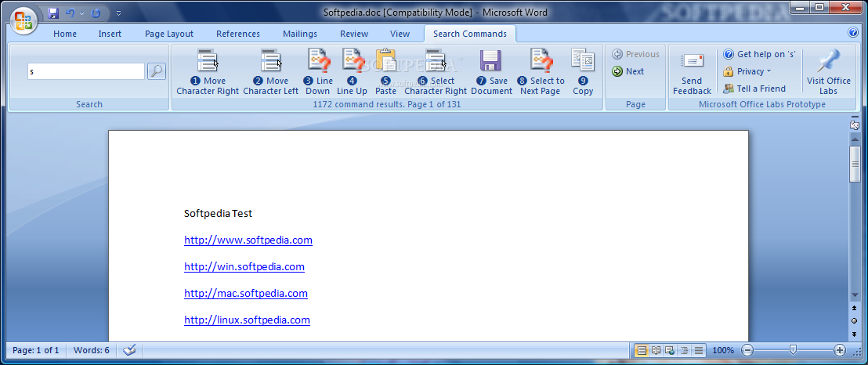Click the 100% zoom level button

pos(723,350)
